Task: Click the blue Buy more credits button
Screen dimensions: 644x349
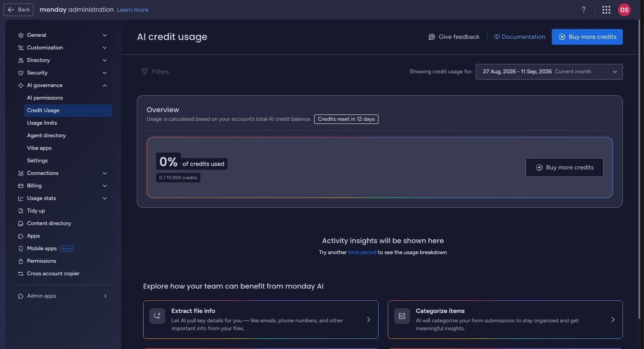Action: click(x=587, y=37)
